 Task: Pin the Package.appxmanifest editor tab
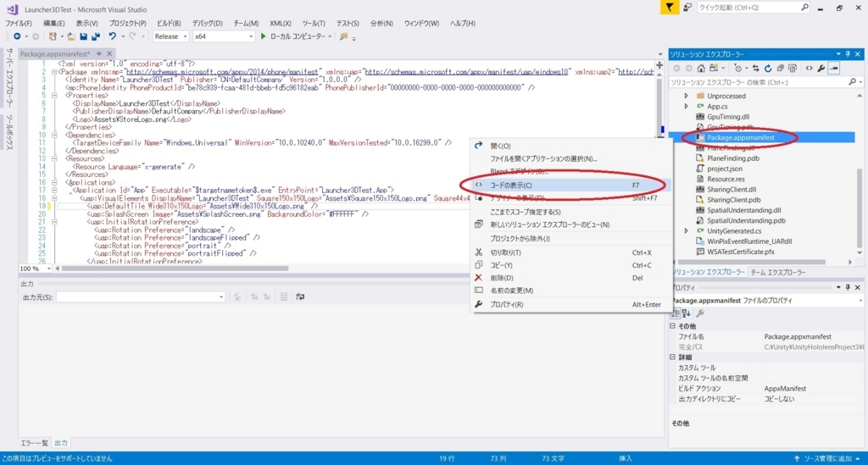(x=99, y=53)
